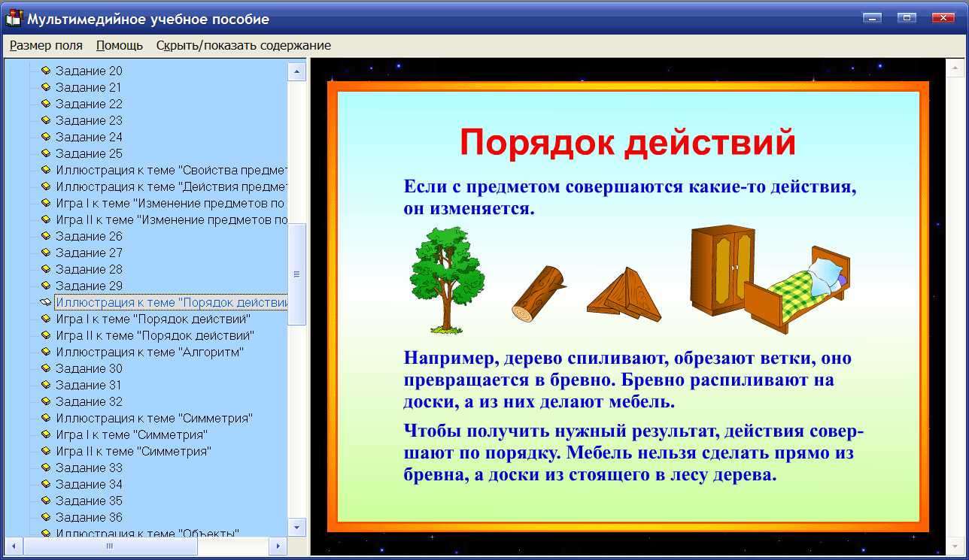Click the yellow bookmark icon beside "Задание 20"

coord(46,71)
